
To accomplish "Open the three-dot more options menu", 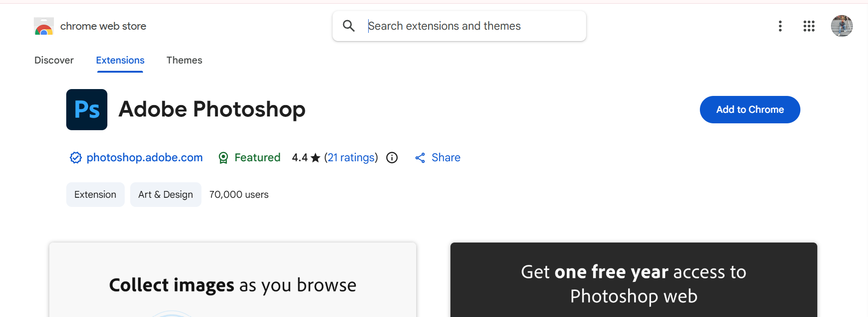I will point(780,26).
